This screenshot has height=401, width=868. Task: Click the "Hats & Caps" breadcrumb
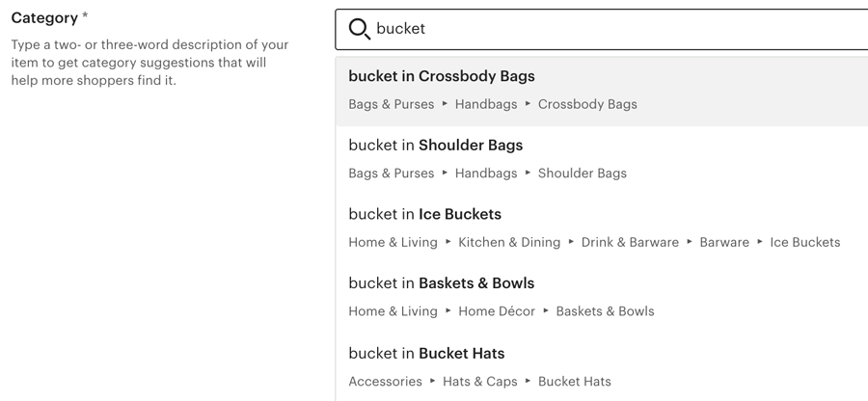click(480, 382)
